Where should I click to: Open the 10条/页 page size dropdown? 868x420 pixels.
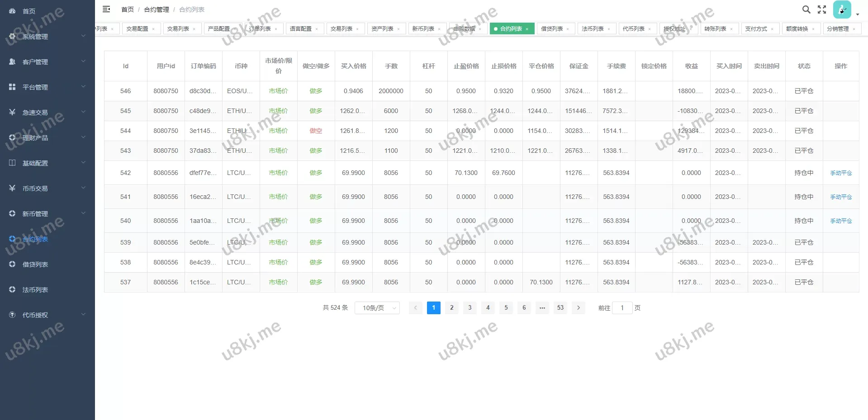point(377,308)
